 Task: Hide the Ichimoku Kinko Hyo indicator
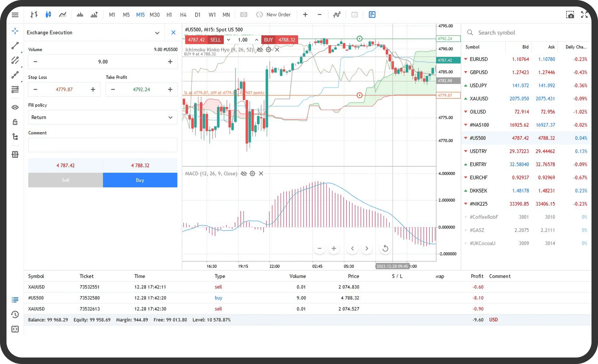click(259, 49)
